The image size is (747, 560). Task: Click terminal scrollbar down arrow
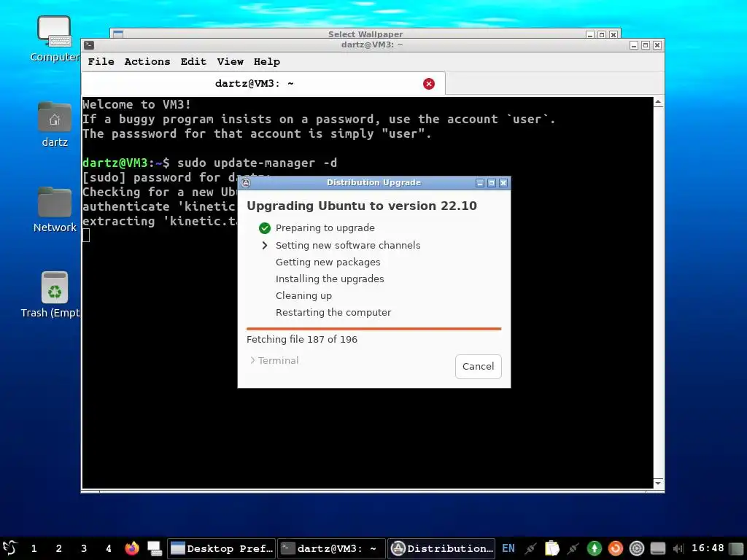point(658,483)
